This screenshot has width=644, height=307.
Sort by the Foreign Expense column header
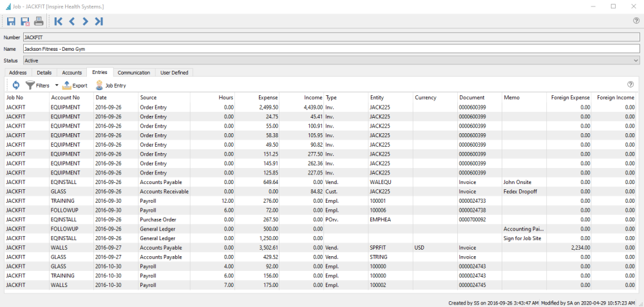569,98
